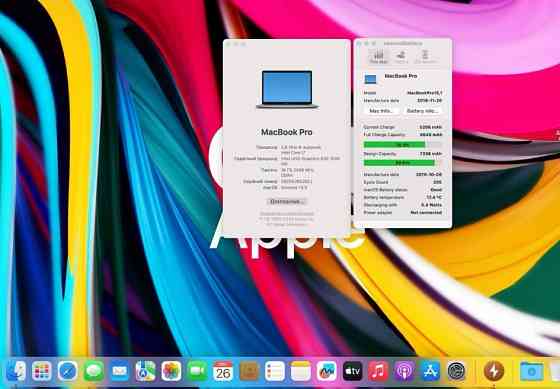560x389 pixels.
Task: Open the Mail app in the Dock
Action: coord(120,371)
